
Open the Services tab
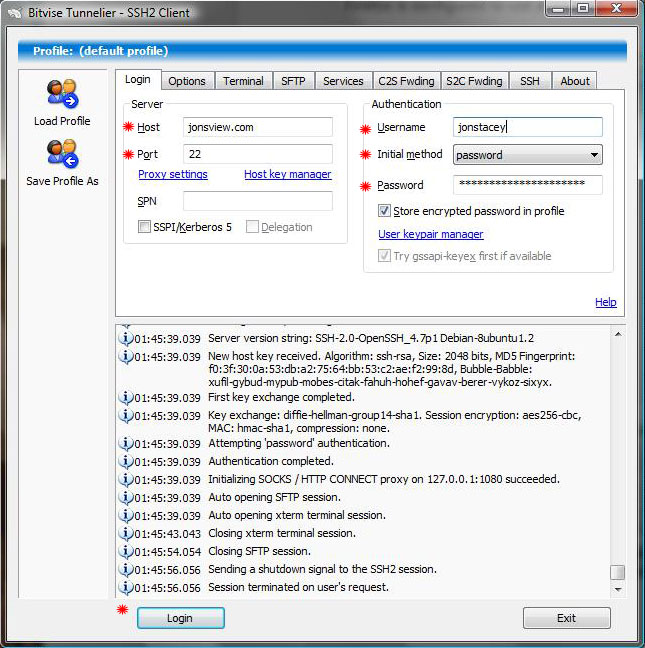(343, 81)
